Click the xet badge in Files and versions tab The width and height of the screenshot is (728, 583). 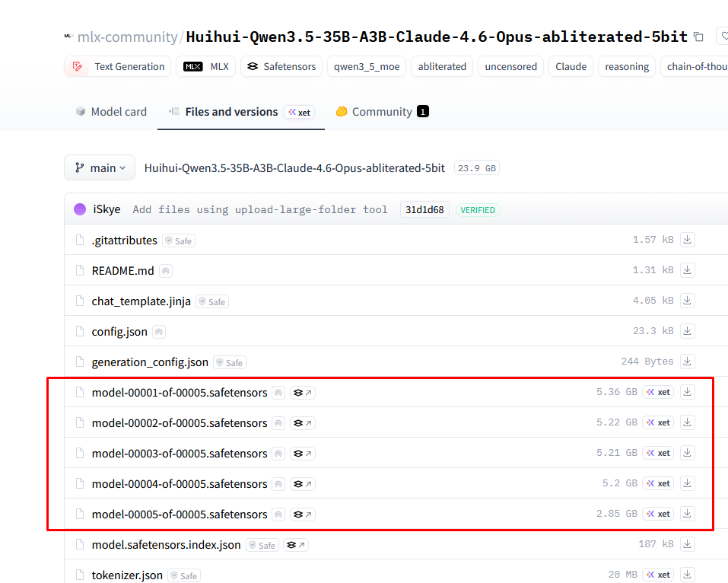pyautogui.click(x=300, y=113)
